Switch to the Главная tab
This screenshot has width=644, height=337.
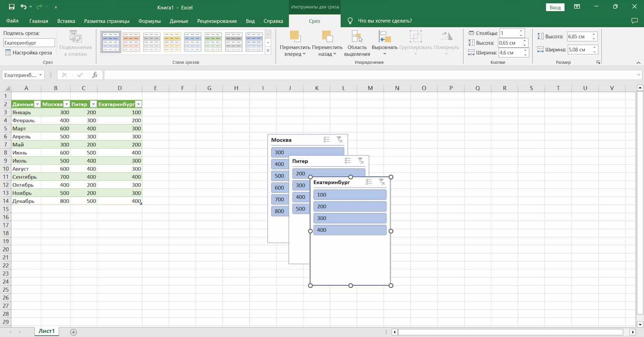(x=39, y=21)
